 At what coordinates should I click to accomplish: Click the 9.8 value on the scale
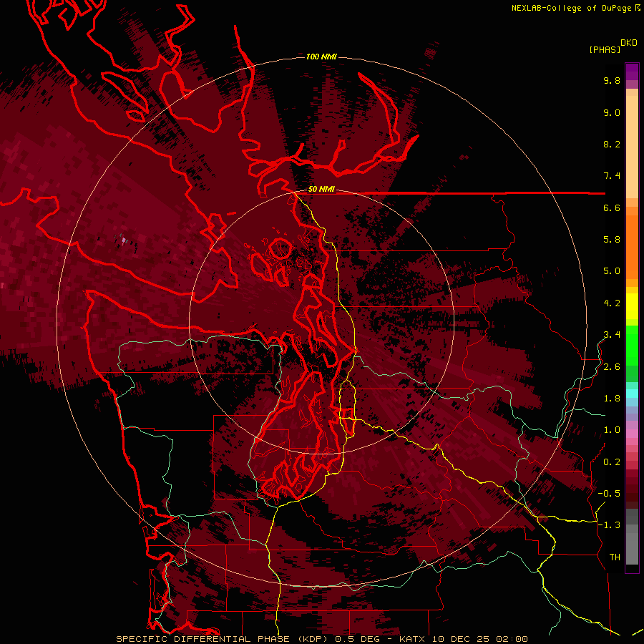click(x=612, y=80)
